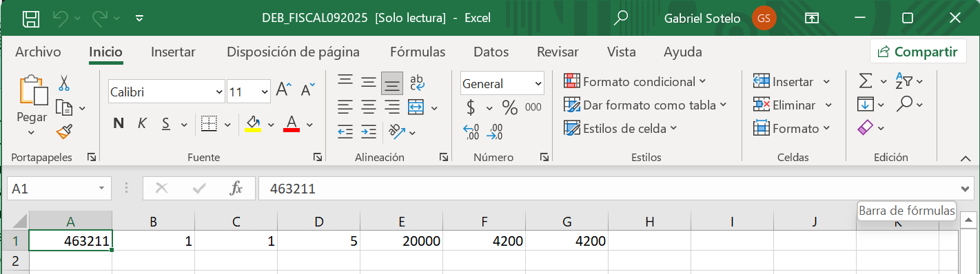The image size is (980, 274).
Task: Apply borders with the Borders icon
Action: point(209,124)
